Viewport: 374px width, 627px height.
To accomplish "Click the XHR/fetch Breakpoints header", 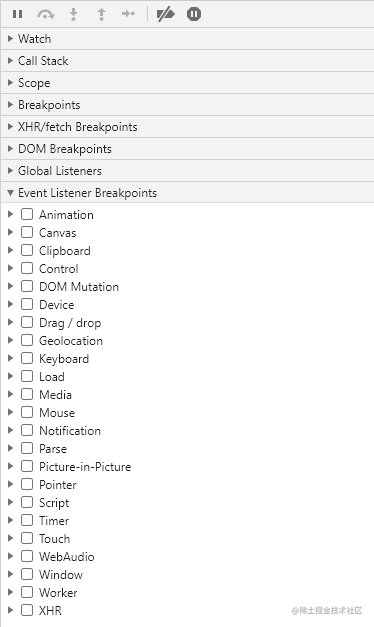I will (187, 127).
